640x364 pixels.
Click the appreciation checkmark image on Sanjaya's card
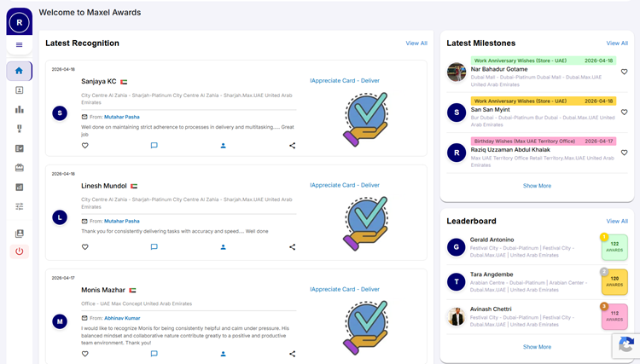366,119
